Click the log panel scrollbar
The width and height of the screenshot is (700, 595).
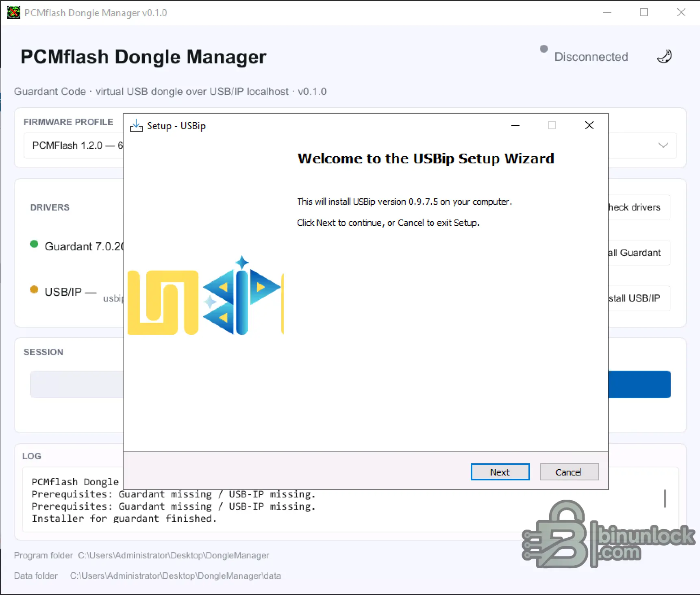click(665, 498)
